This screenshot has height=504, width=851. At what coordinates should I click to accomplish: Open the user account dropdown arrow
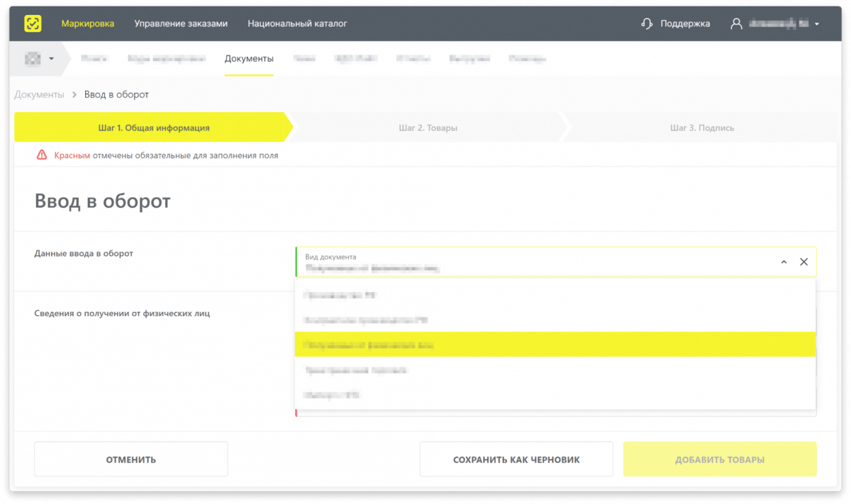coord(817,24)
